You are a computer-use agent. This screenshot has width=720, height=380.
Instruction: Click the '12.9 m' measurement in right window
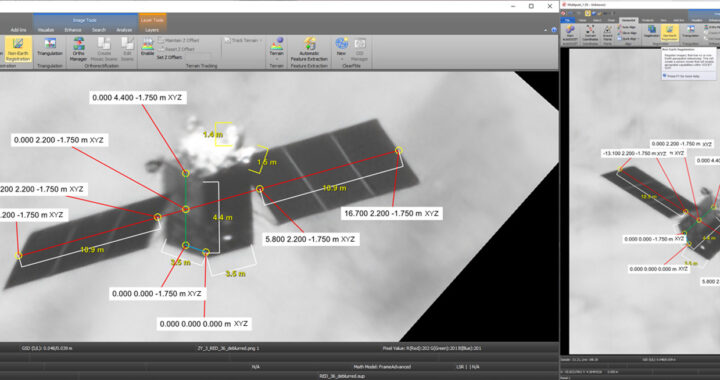tap(649, 196)
